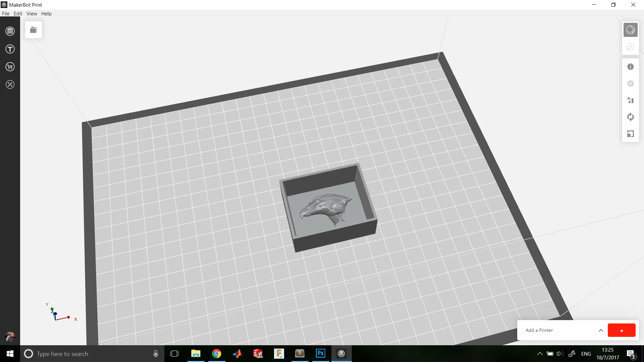Open the MakerBot home sidebar icon
The image size is (644, 362).
[10, 31]
